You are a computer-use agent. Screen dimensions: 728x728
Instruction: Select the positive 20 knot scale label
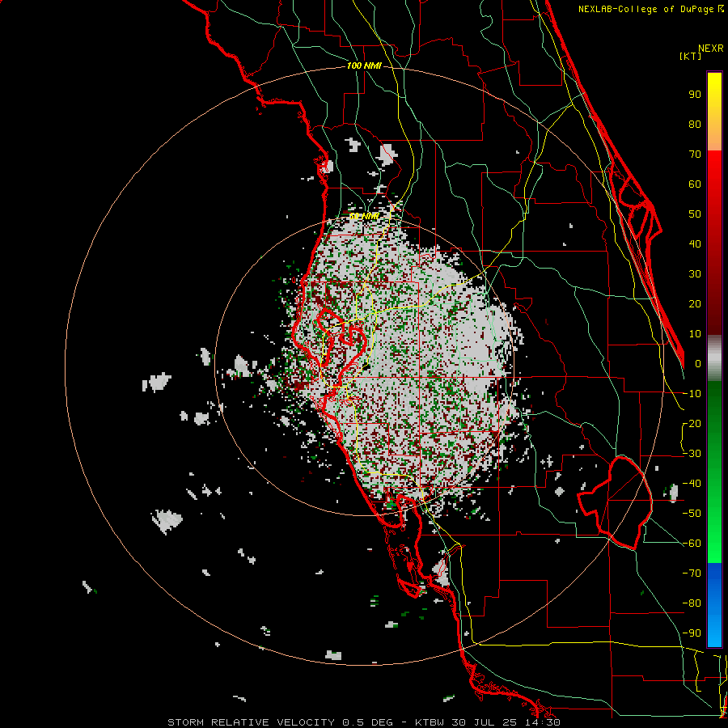click(x=695, y=304)
